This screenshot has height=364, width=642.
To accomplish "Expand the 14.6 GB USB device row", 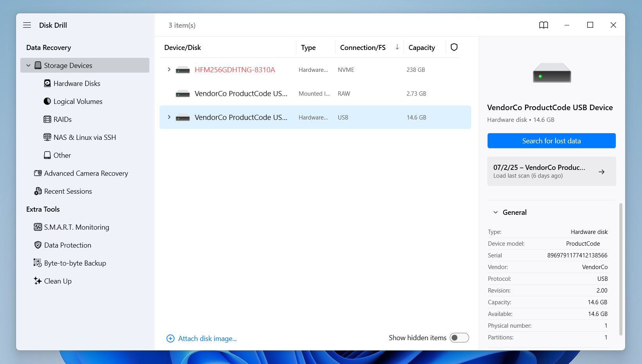I will [x=169, y=117].
